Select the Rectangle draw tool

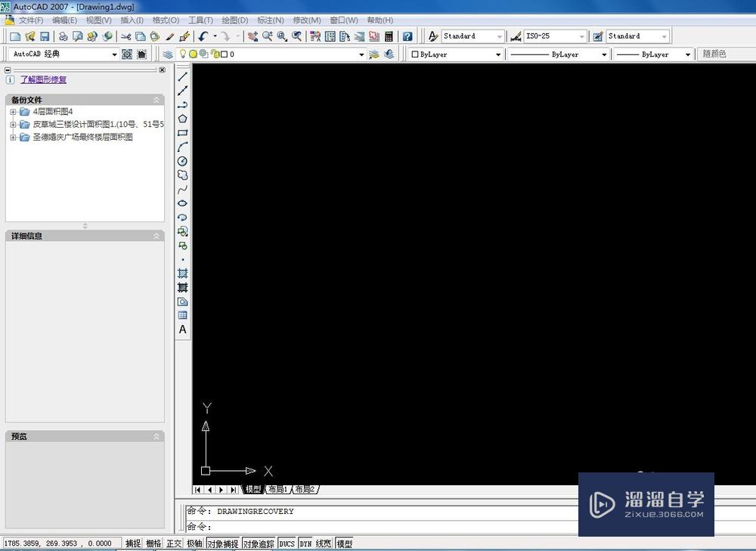click(x=183, y=132)
